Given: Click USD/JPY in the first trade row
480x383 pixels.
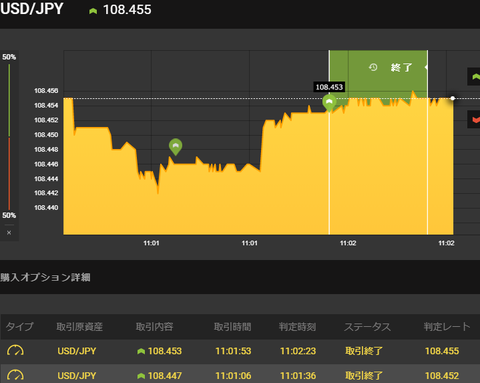Looking at the screenshot, I should coord(77,351).
